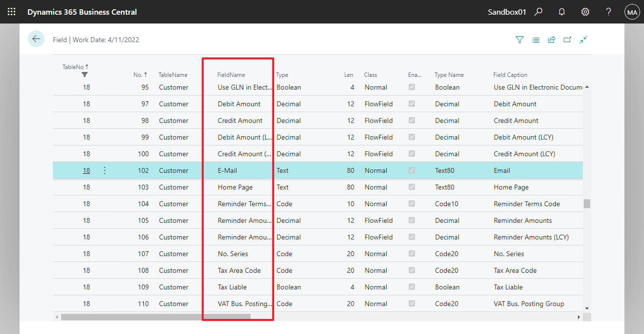This screenshot has height=334, width=644.
Task: Pop out page in new window icon
Action: [567, 40]
